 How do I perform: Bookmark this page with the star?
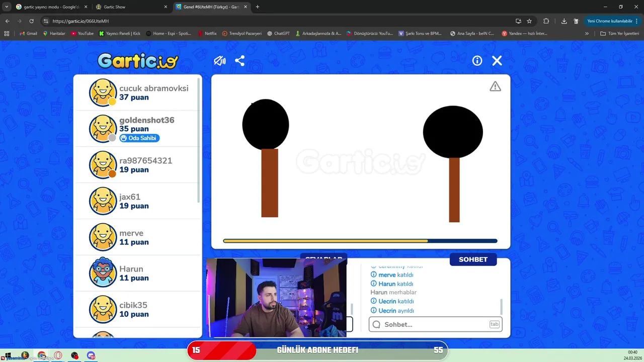529,21
